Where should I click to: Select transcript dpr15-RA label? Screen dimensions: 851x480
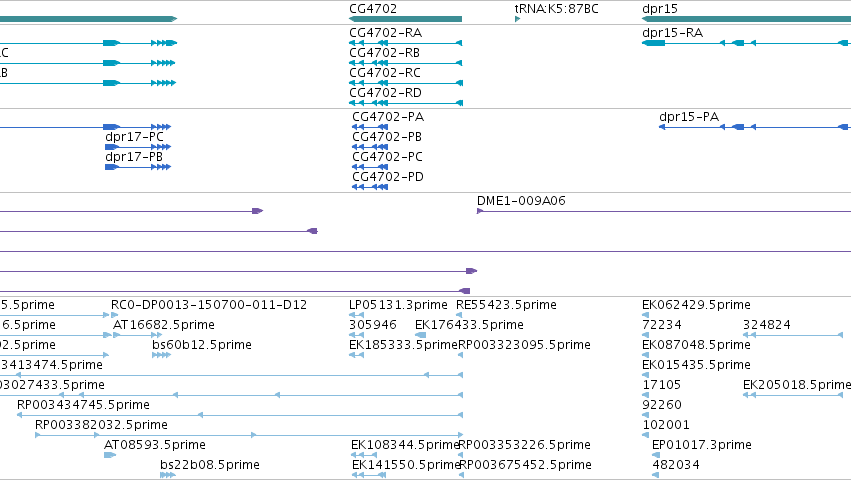pyautogui.click(x=672, y=33)
